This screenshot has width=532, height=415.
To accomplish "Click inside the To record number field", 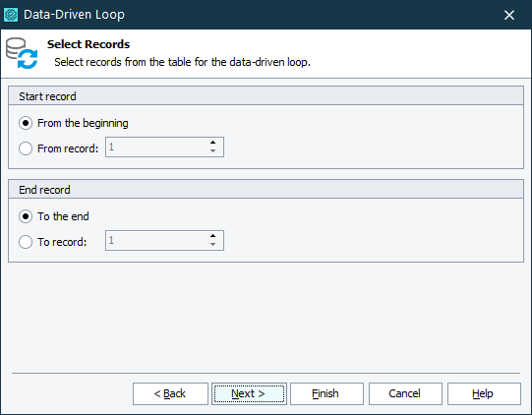I will coord(156,241).
